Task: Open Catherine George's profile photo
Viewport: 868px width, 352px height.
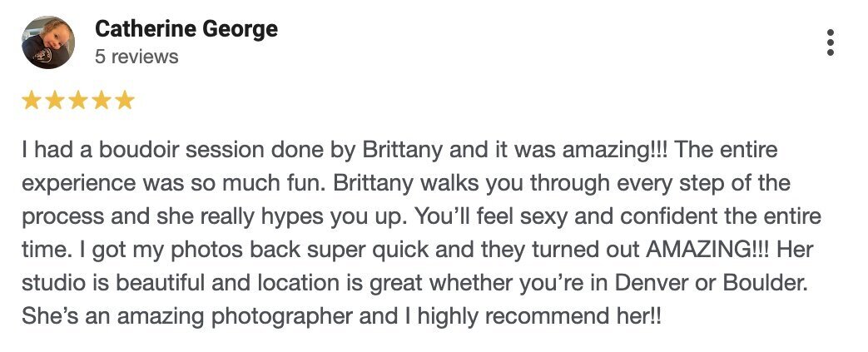Action: 48,42
